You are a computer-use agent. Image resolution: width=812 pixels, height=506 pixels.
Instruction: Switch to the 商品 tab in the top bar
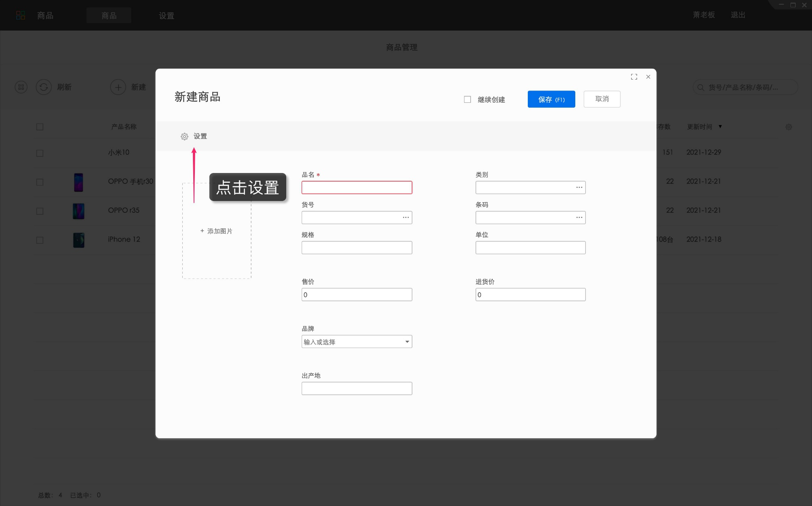(109, 15)
